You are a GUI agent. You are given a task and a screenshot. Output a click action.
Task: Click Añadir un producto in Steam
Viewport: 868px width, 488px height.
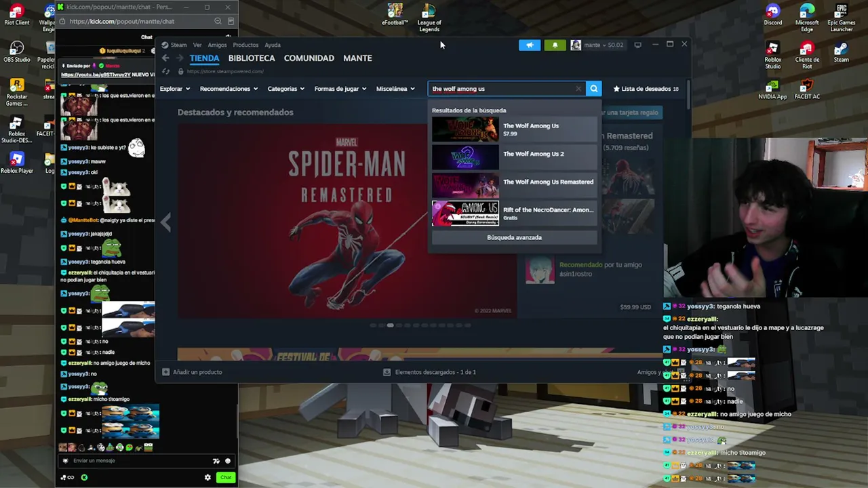(192, 372)
